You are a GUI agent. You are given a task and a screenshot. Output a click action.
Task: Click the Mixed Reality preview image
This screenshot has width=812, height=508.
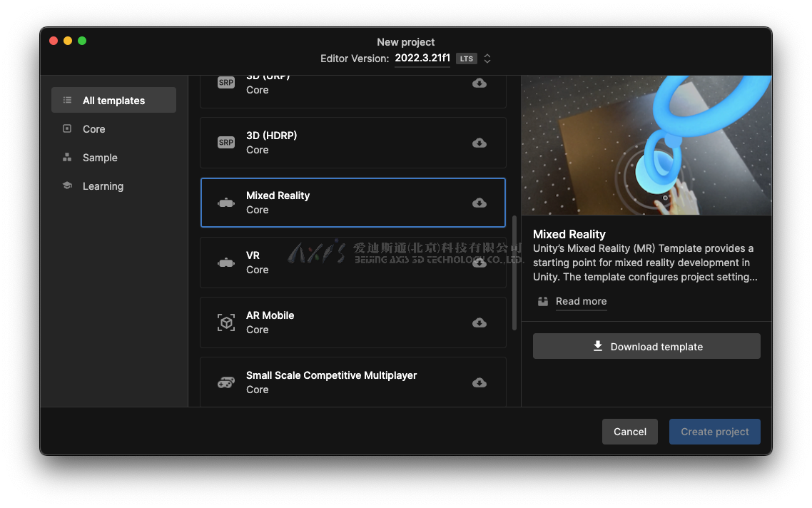coord(646,145)
